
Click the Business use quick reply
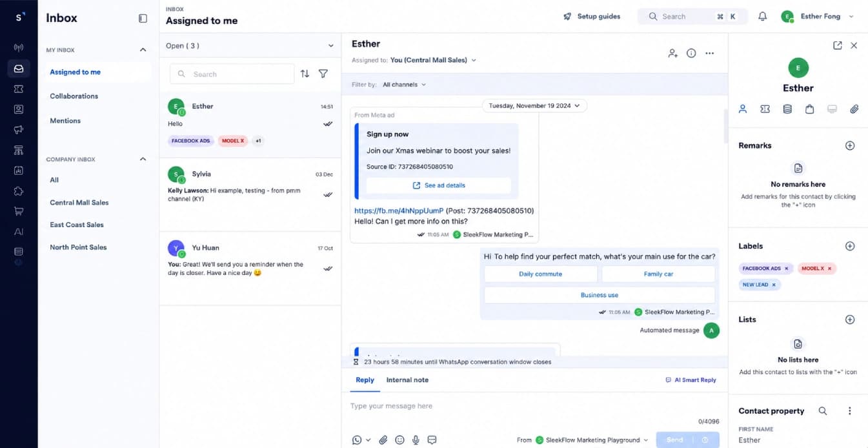point(600,295)
